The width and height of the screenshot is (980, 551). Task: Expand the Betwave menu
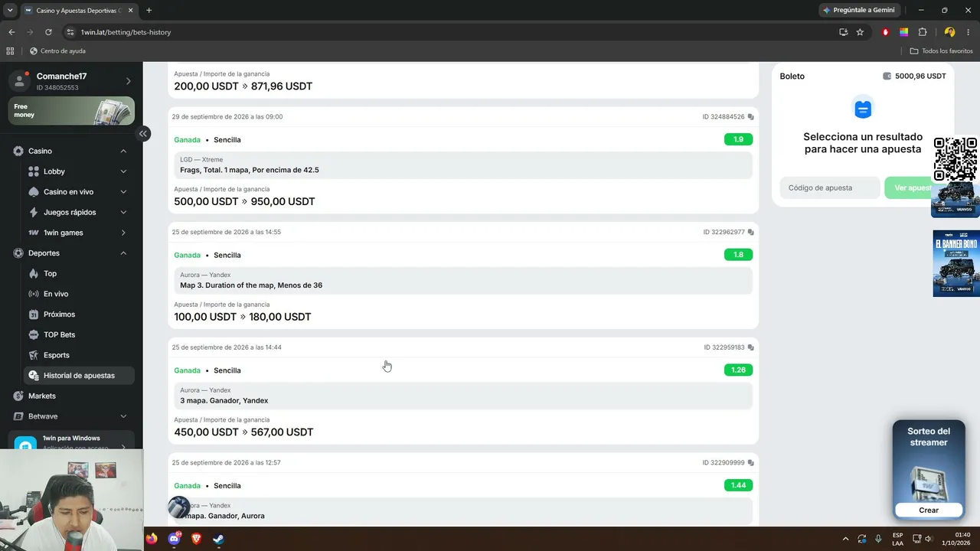click(x=123, y=416)
